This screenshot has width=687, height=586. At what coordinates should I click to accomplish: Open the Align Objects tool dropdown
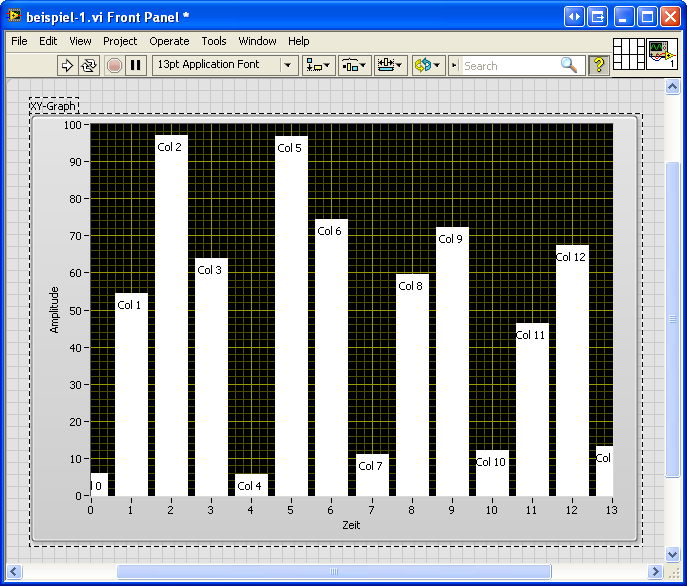click(319, 66)
